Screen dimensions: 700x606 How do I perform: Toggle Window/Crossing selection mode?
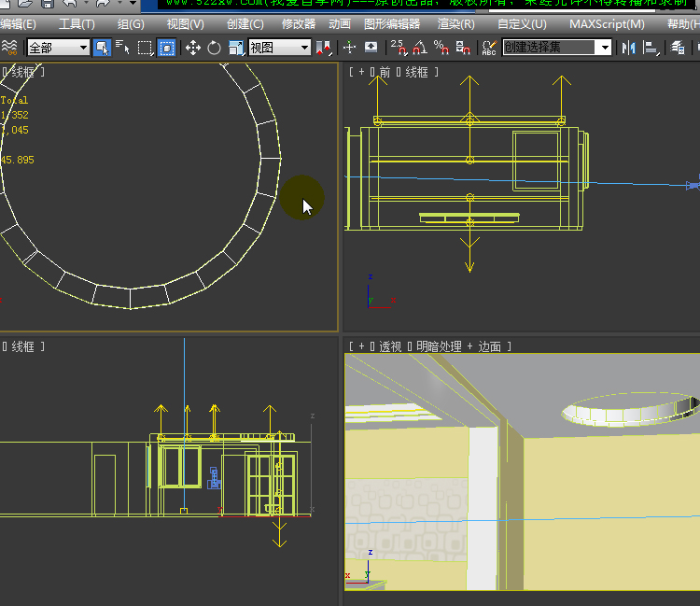tap(167, 48)
